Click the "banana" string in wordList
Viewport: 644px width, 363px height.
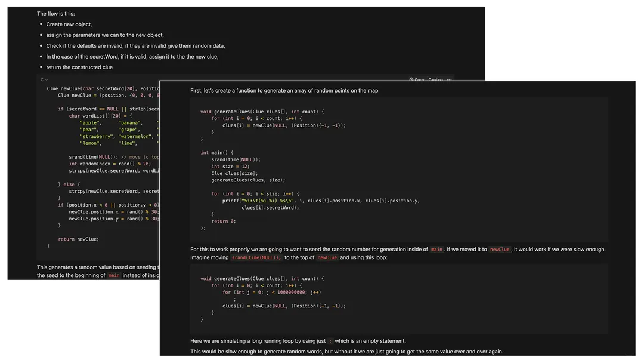(x=131, y=123)
